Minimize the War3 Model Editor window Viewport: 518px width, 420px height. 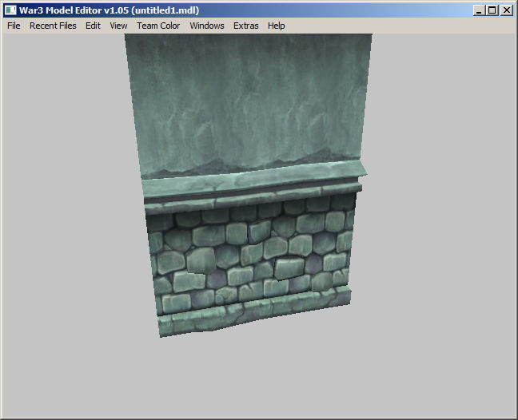479,10
